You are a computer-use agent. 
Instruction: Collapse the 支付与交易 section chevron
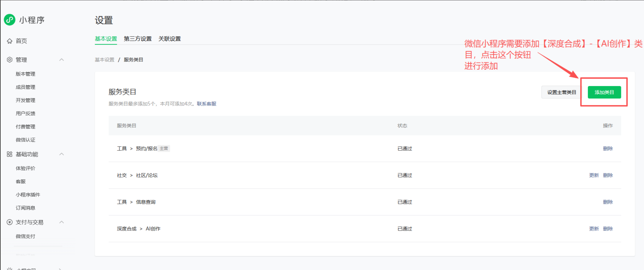pyautogui.click(x=62, y=222)
